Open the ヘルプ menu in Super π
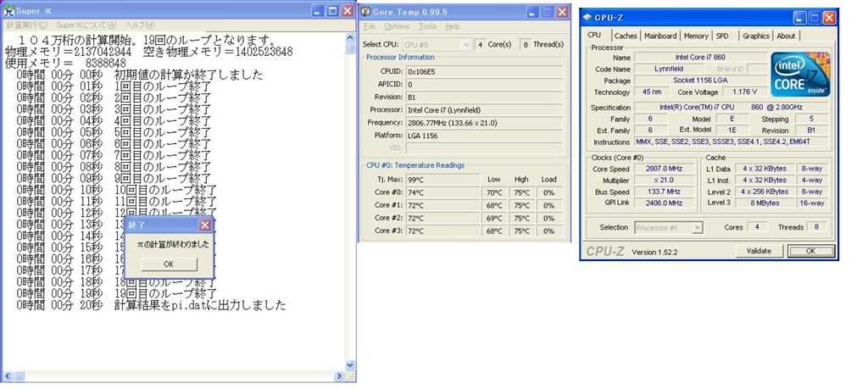This screenshot has height=389, width=868. 140,25
